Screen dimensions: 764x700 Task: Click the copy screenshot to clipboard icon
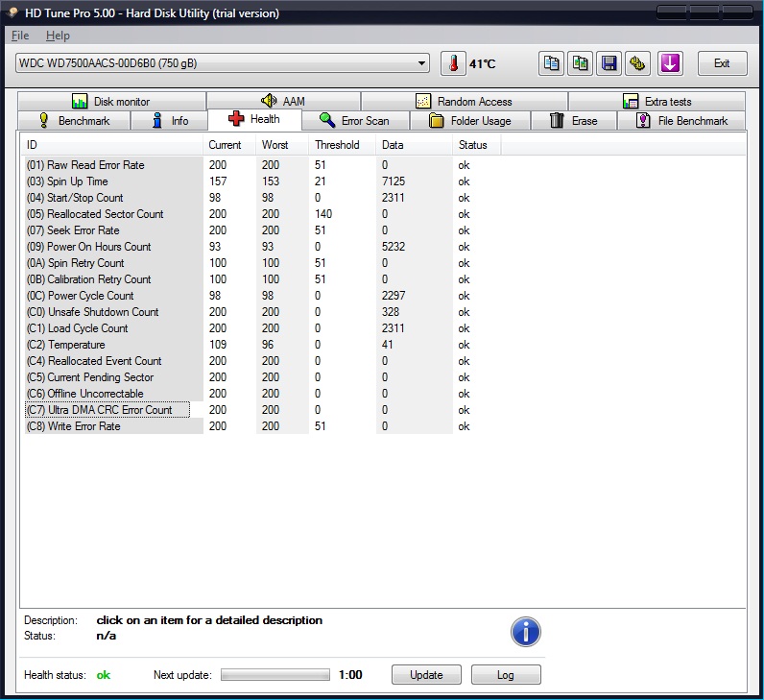coord(580,63)
